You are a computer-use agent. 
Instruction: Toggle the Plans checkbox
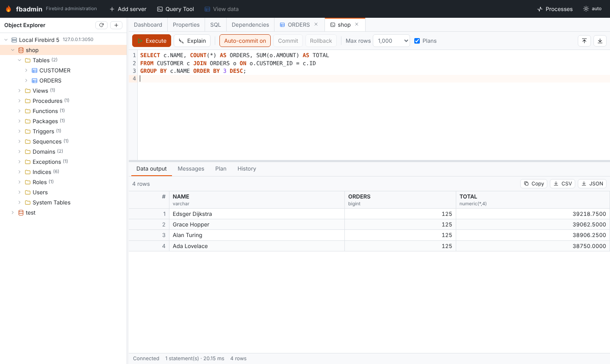tap(417, 41)
